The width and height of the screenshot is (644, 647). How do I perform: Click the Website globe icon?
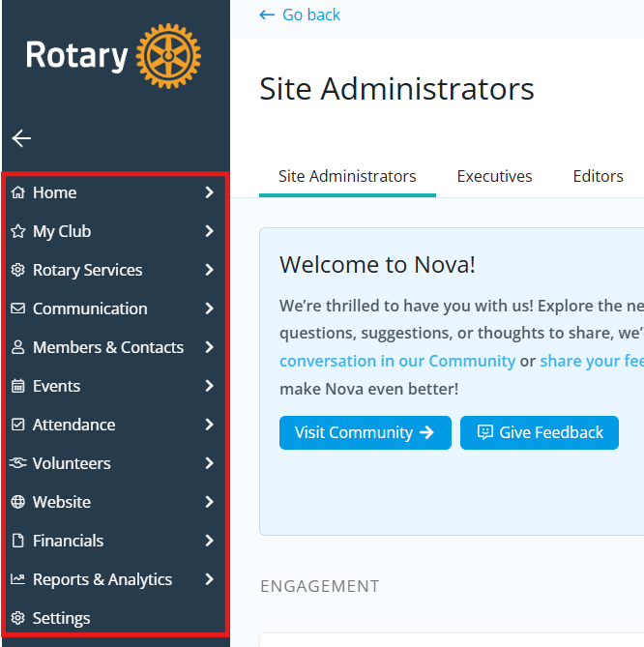click(x=17, y=502)
